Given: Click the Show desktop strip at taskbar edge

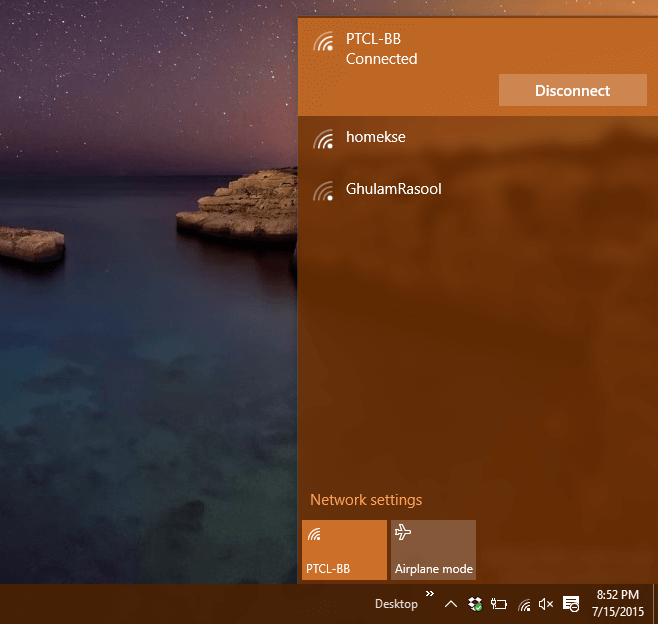Looking at the screenshot, I should tap(655, 604).
